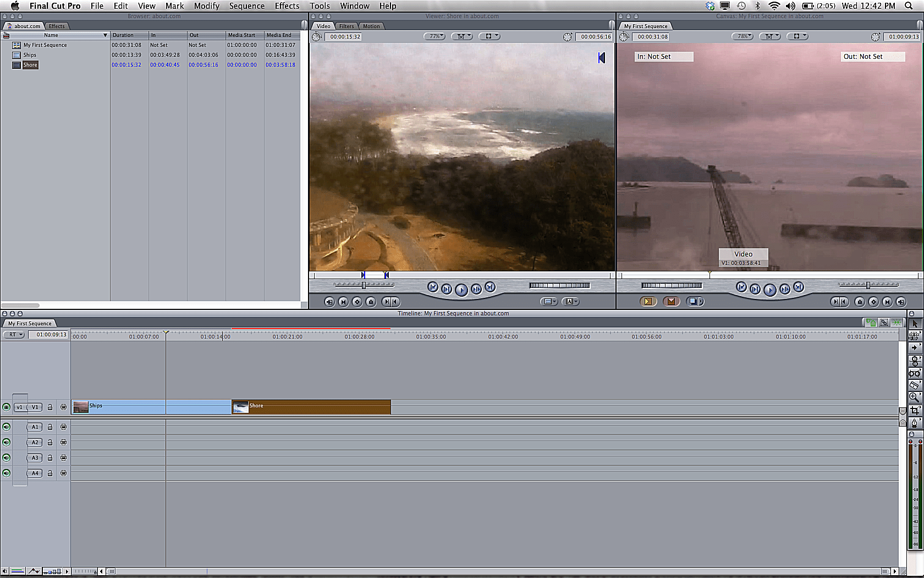Image resolution: width=924 pixels, height=578 pixels.
Task: Click Canvas Replace edit button (blue)
Action: 695,301
